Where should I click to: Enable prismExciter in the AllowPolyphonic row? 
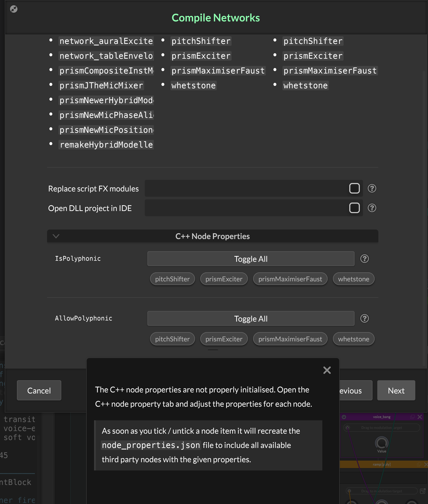(x=224, y=339)
